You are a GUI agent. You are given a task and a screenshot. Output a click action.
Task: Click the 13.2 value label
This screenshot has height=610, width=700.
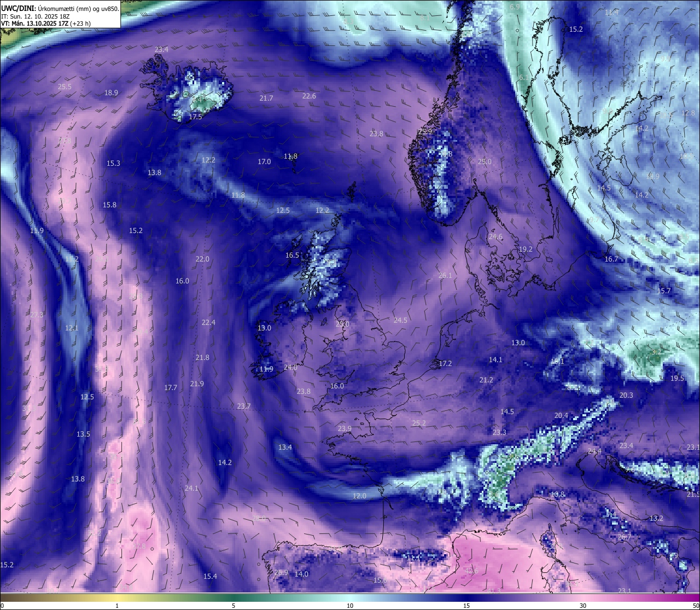click(656, 519)
